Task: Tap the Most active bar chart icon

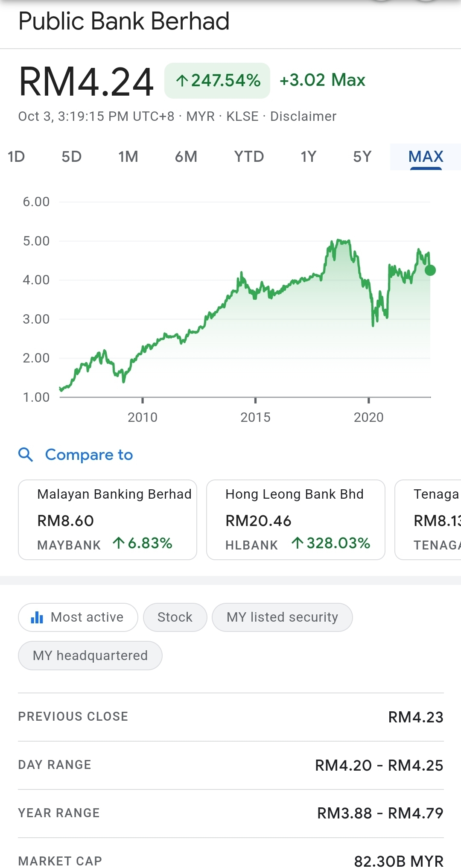Action: [x=37, y=617]
